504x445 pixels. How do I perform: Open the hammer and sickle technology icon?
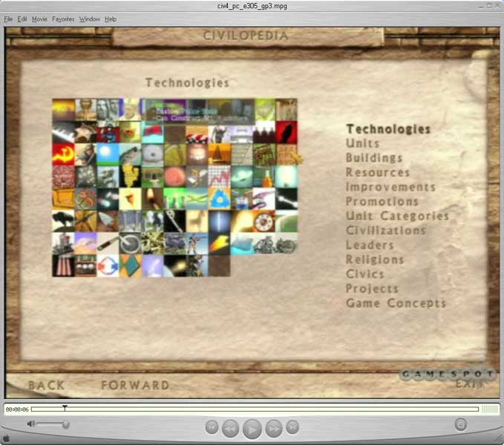63,154
